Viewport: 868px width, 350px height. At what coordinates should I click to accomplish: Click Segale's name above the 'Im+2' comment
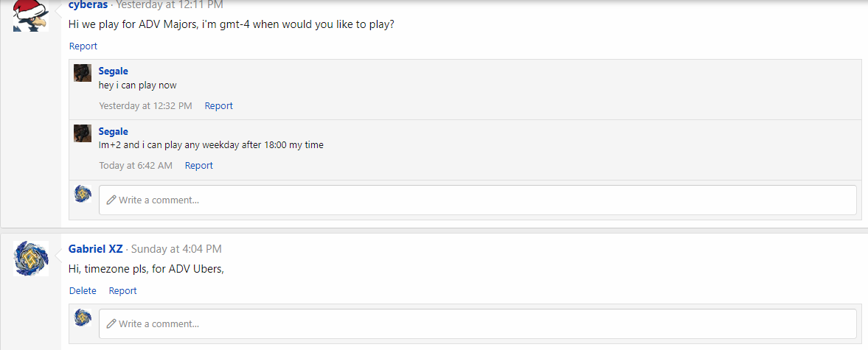click(113, 131)
